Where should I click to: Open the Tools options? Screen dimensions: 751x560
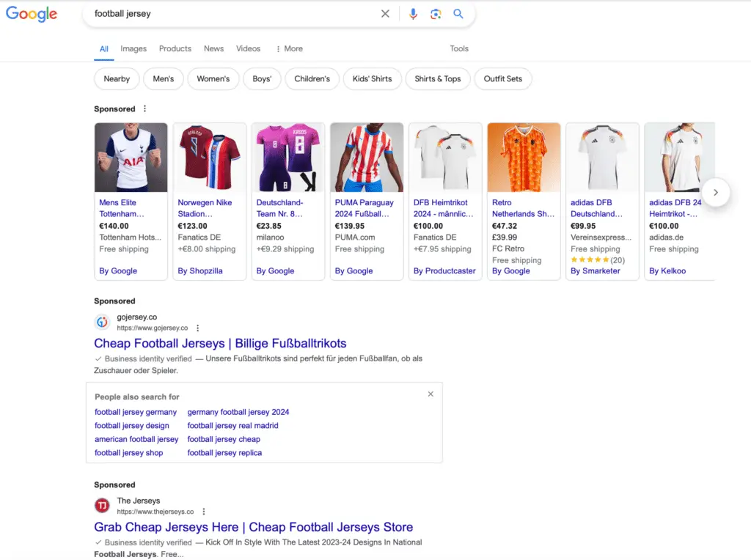[x=459, y=48]
